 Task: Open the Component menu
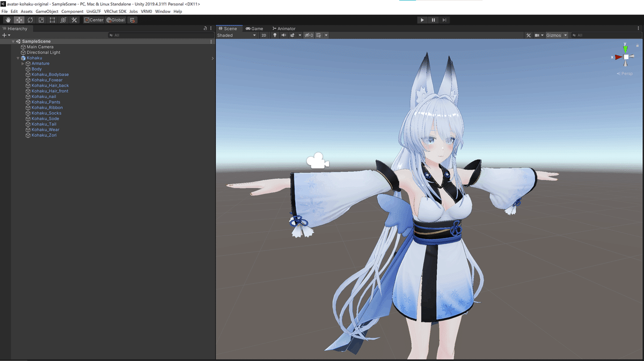[72, 11]
